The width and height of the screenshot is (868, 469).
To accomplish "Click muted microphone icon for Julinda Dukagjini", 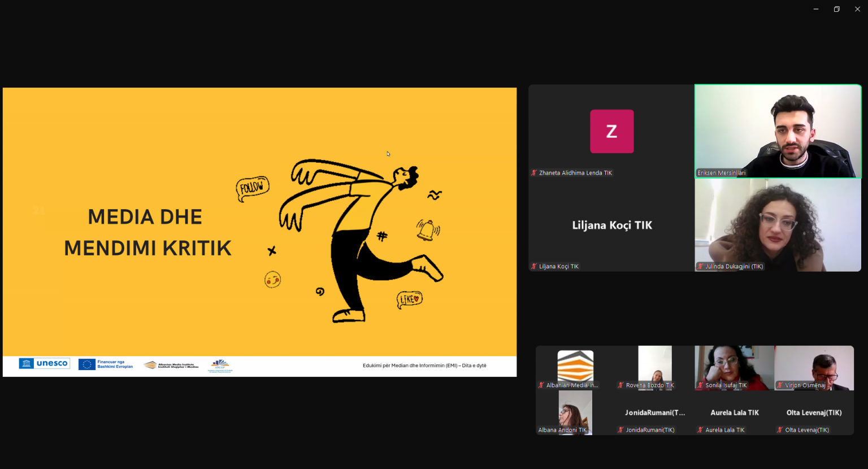I will pos(700,266).
